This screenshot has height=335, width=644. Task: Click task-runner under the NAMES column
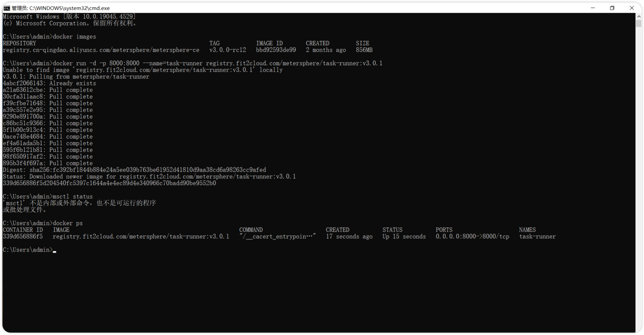tap(537, 236)
